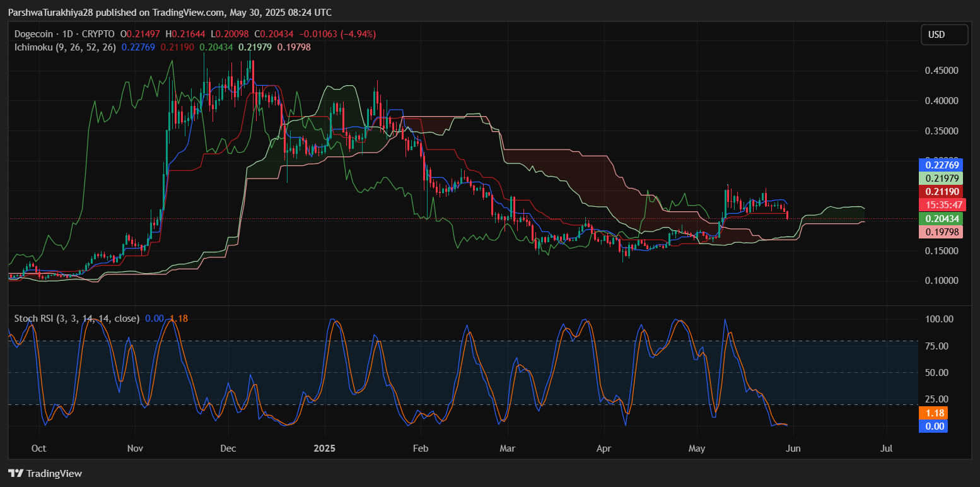Click the orange 1.18 Stoch RSI label

tap(934, 413)
